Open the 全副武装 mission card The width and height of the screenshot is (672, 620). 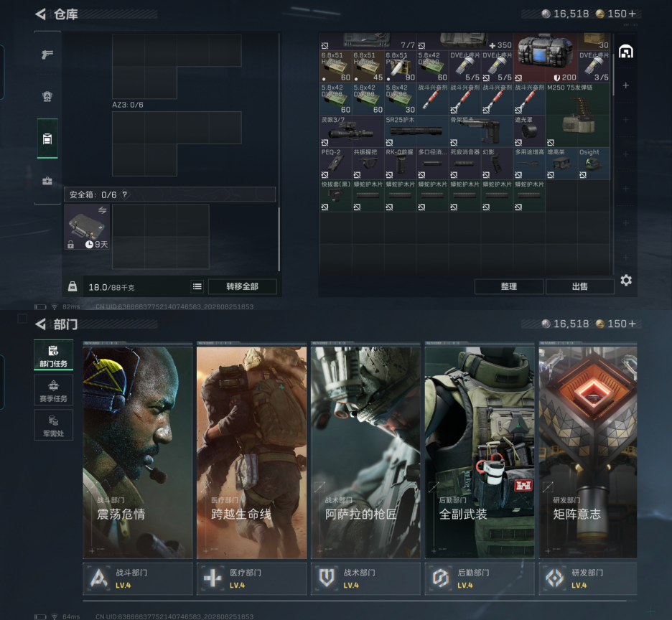480,451
